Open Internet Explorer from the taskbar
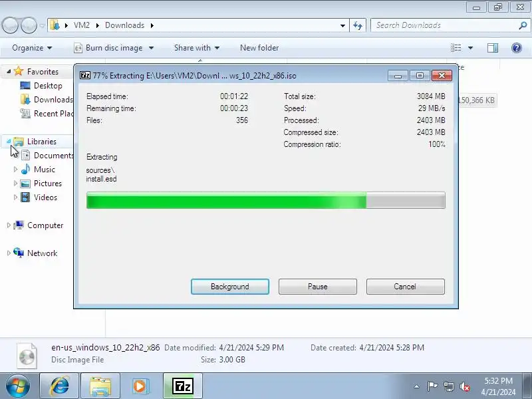532x399 pixels. [x=59, y=386]
